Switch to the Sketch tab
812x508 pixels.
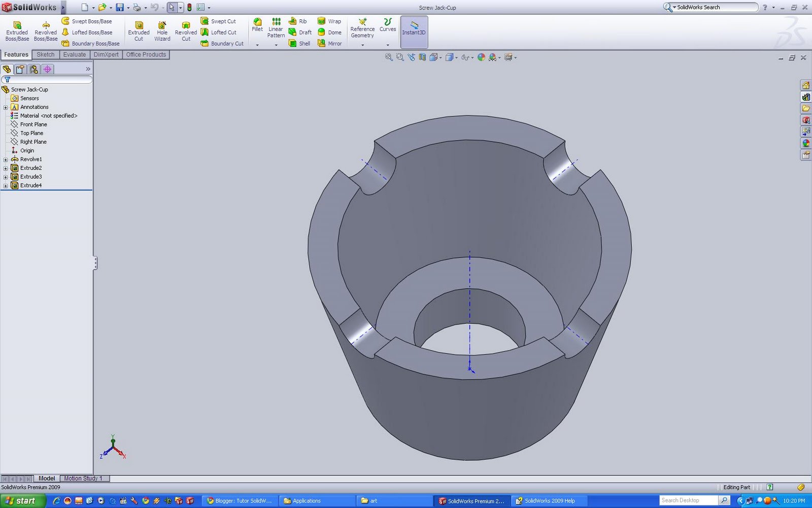pyautogui.click(x=45, y=54)
